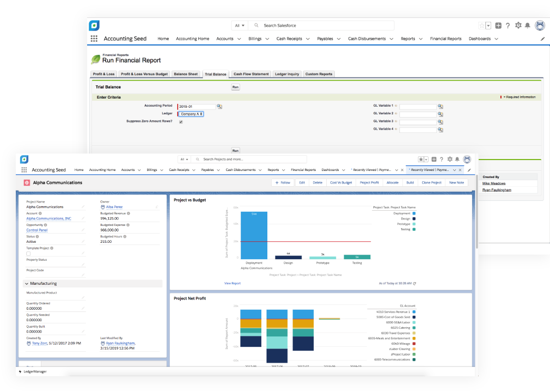Image resolution: width=550 pixels, height=392 pixels.
Task: Click the Accounting Period input field
Action: [x=197, y=107]
